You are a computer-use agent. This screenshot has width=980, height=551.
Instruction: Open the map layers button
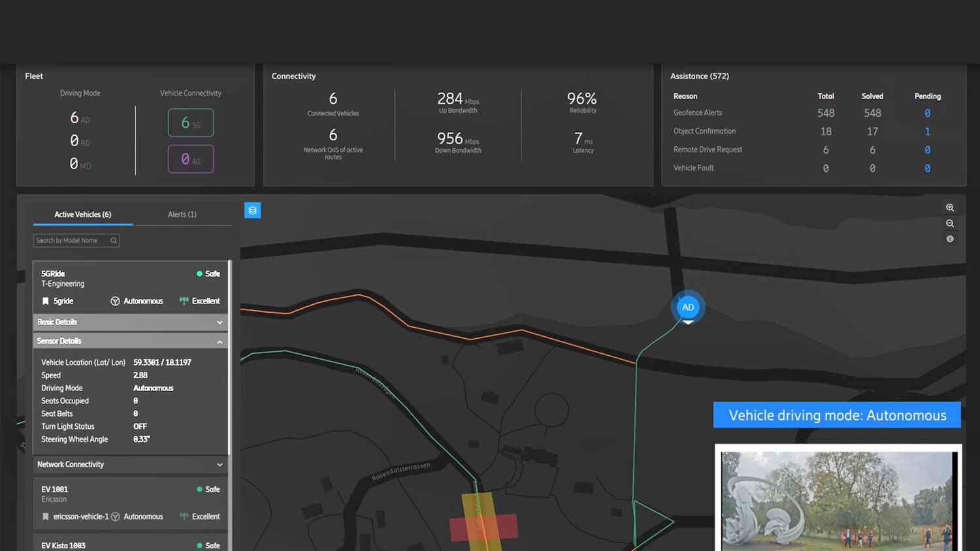pyautogui.click(x=252, y=210)
